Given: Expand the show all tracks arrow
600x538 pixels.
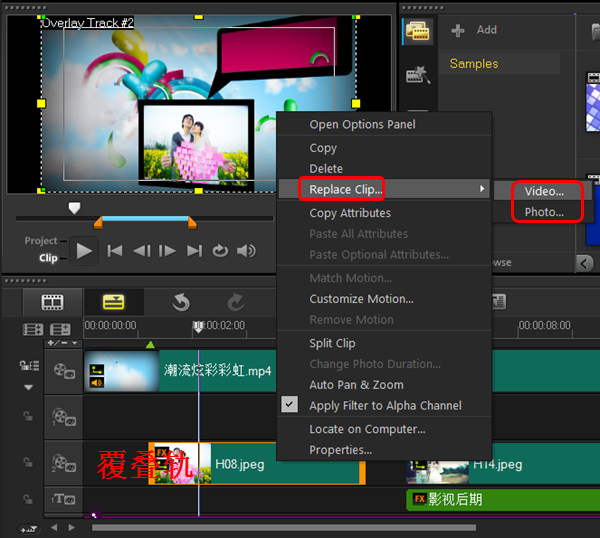Looking at the screenshot, I should 28,387.
